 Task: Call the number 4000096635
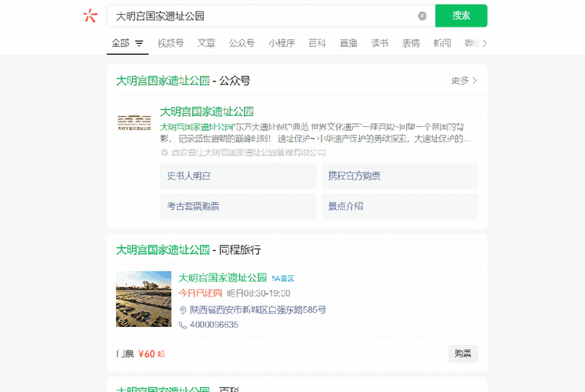point(214,325)
